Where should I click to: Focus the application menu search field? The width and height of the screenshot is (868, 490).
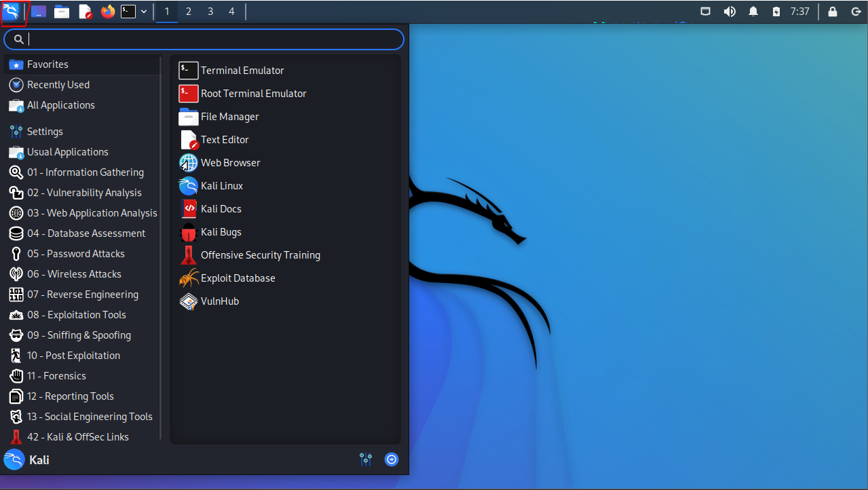coord(204,39)
